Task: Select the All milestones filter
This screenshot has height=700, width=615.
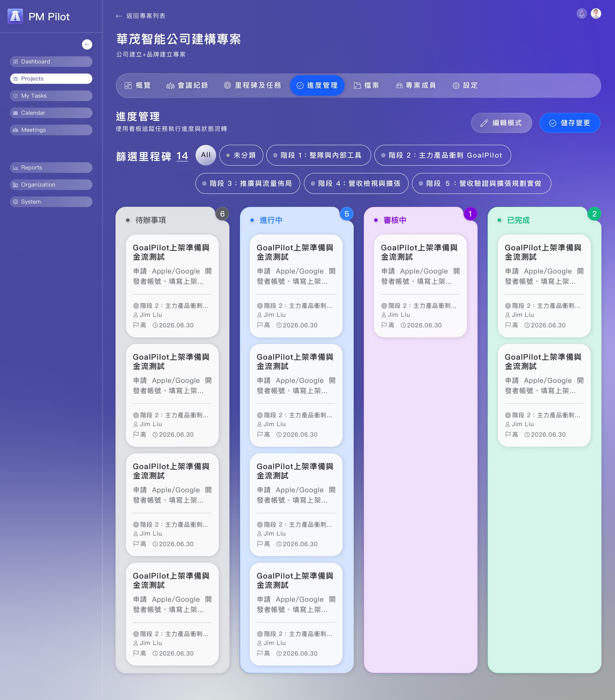Action: click(x=205, y=155)
